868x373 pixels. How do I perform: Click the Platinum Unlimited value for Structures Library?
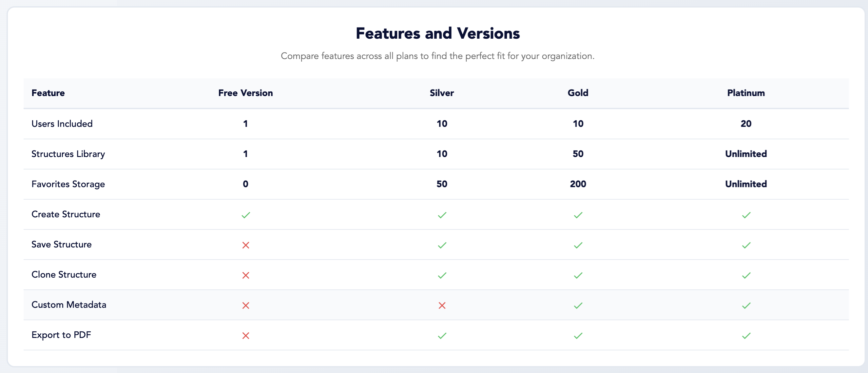746,154
